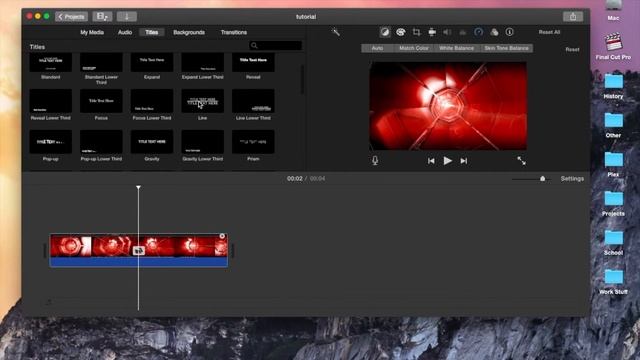Select the Focus Lower Third title
The width and height of the screenshot is (640, 360).
coord(152,101)
